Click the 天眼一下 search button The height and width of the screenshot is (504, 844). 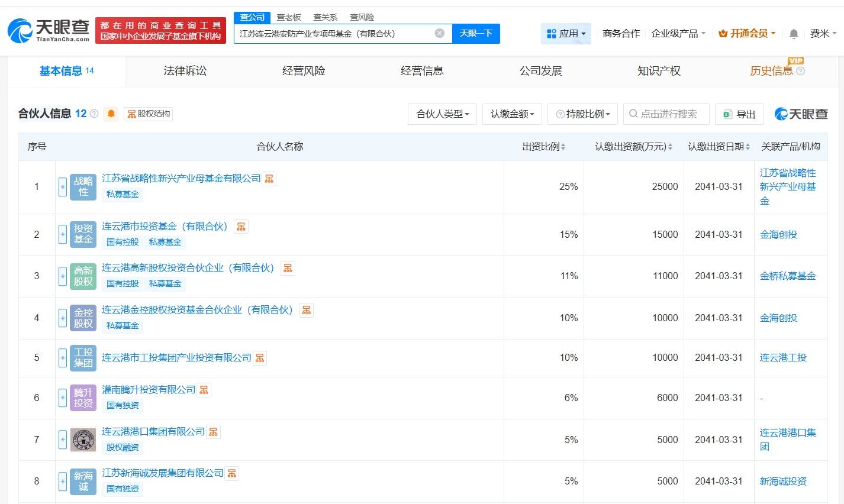coord(476,34)
